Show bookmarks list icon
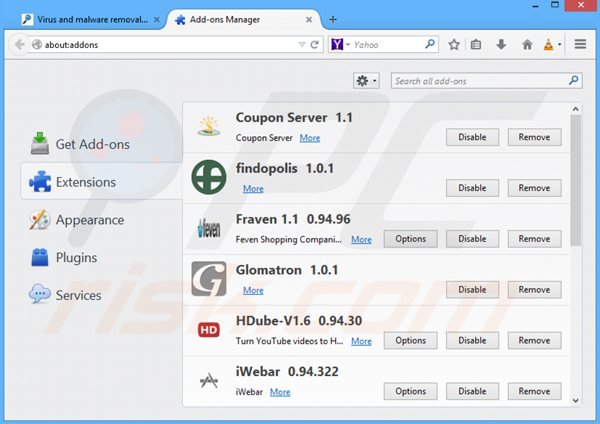 pyautogui.click(x=476, y=45)
